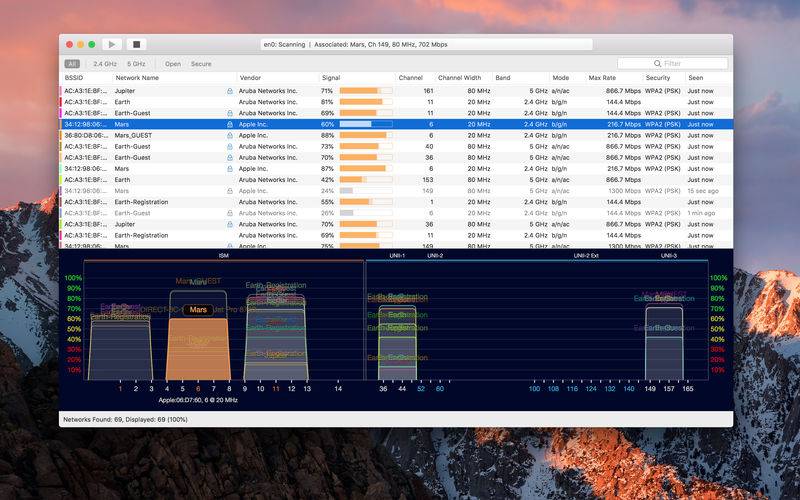Click lock icon in Earth-Guest 73% row
This screenshot has width=800, height=500.
(x=230, y=146)
